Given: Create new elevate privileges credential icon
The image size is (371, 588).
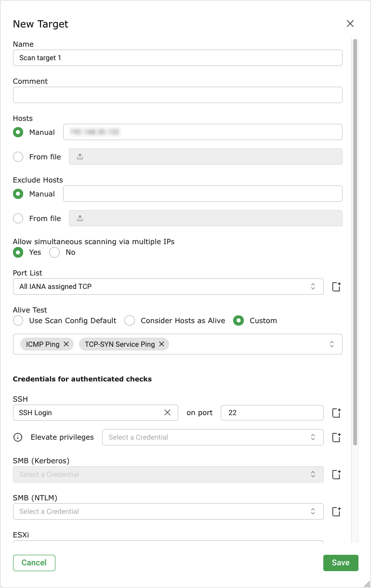Looking at the screenshot, I should click(336, 437).
